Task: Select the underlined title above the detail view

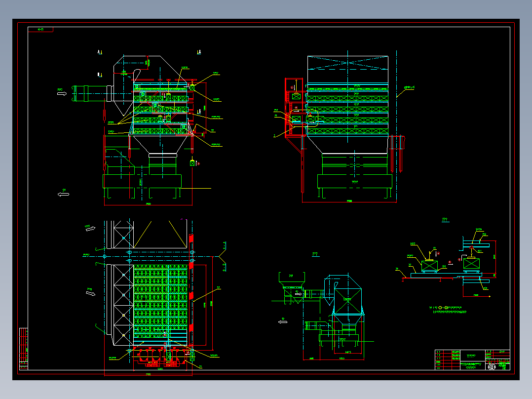Action: 445,220
